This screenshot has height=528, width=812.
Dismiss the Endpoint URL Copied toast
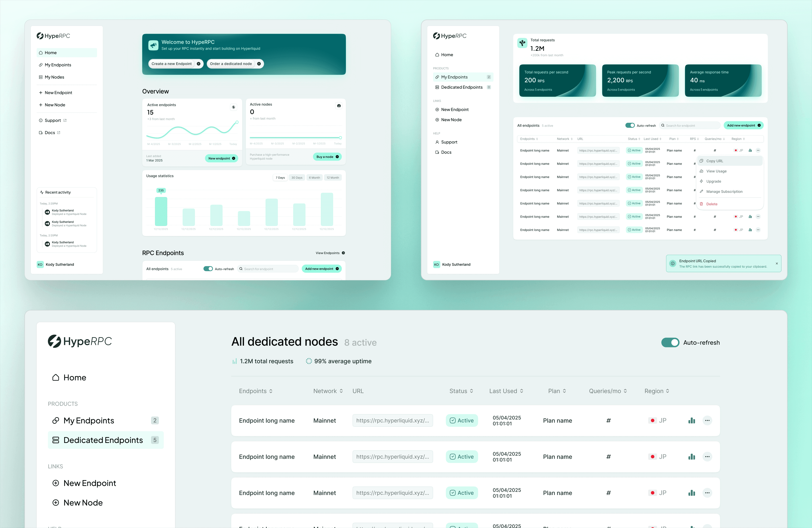(x=777, y=263)
